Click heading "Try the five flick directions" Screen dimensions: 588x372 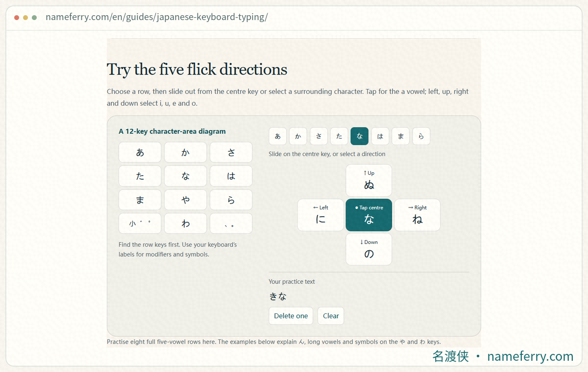point(197,70)
